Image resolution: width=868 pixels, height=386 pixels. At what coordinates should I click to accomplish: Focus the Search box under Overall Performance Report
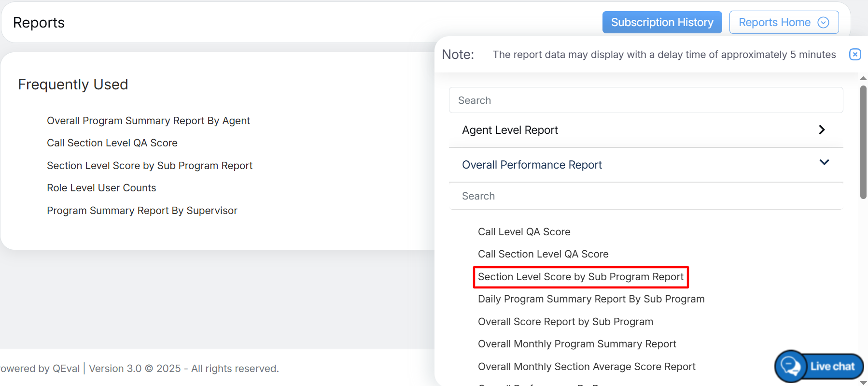pos(645,196)
